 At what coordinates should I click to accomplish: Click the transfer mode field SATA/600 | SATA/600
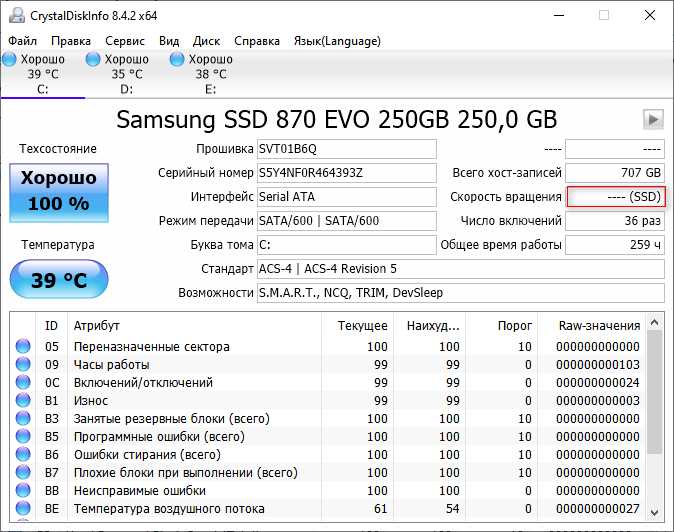click(346, 221)
